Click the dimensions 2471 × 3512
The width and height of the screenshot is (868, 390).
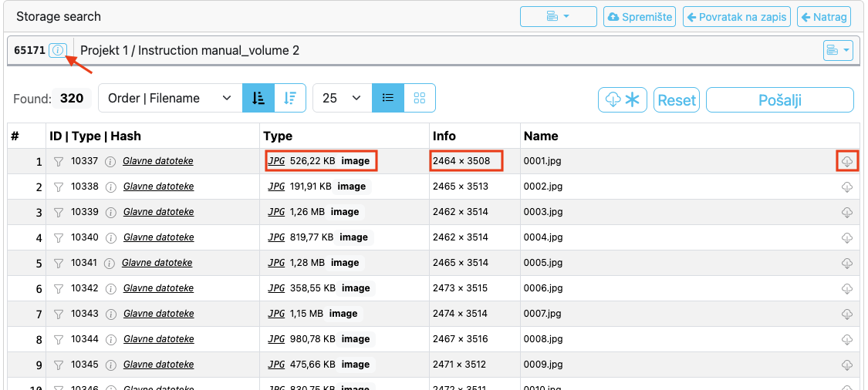[460, 365]
